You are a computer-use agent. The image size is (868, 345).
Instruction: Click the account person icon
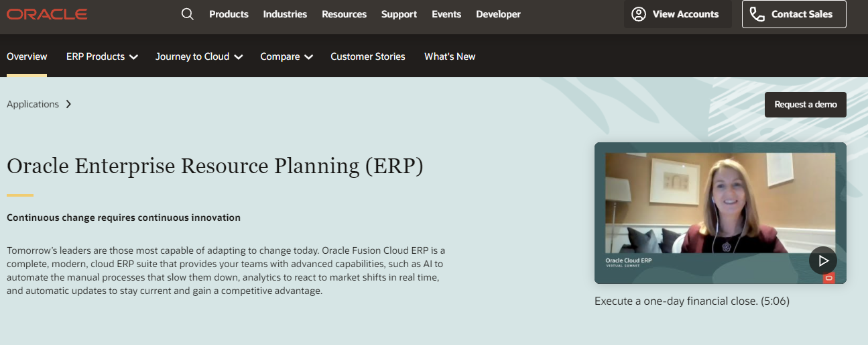(x=639, y=14)
